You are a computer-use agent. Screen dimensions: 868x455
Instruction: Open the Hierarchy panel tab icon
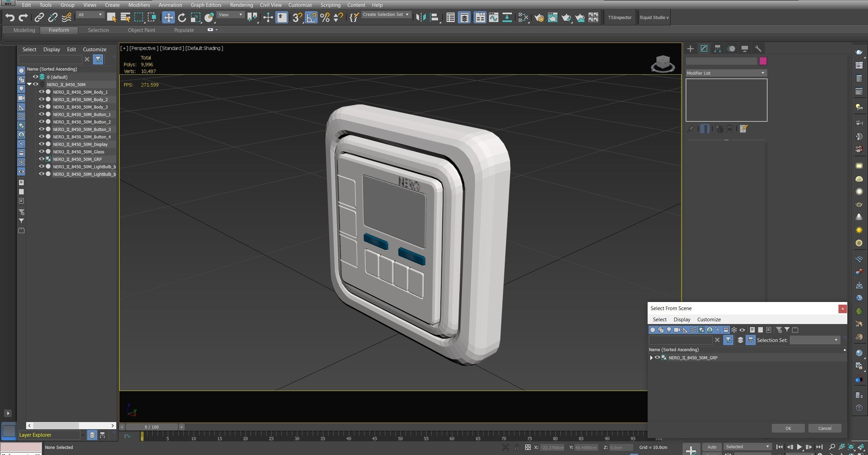(x=717, y=49)
